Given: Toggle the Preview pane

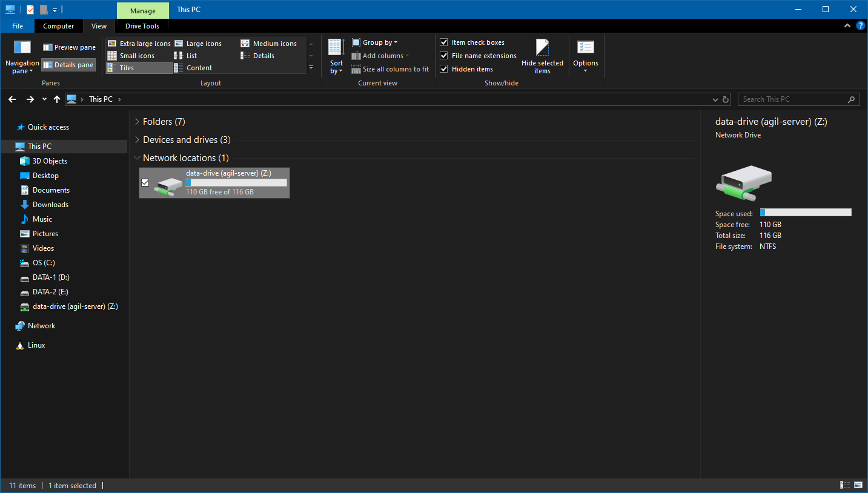Looking at the screenshot, I should coord(69,47).
